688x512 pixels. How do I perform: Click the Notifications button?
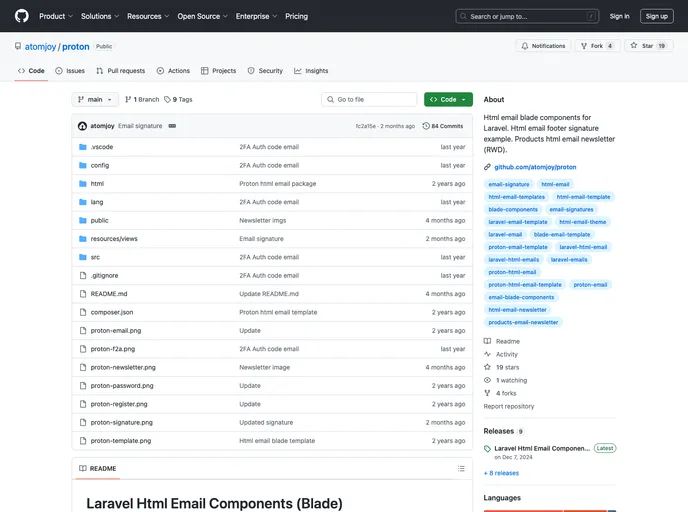point(543,46)
